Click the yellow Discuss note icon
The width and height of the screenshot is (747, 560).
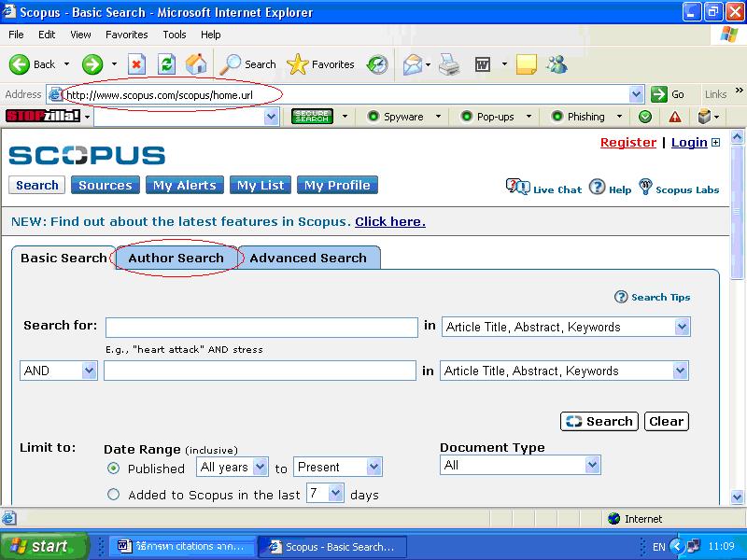[x=527, y=64]
